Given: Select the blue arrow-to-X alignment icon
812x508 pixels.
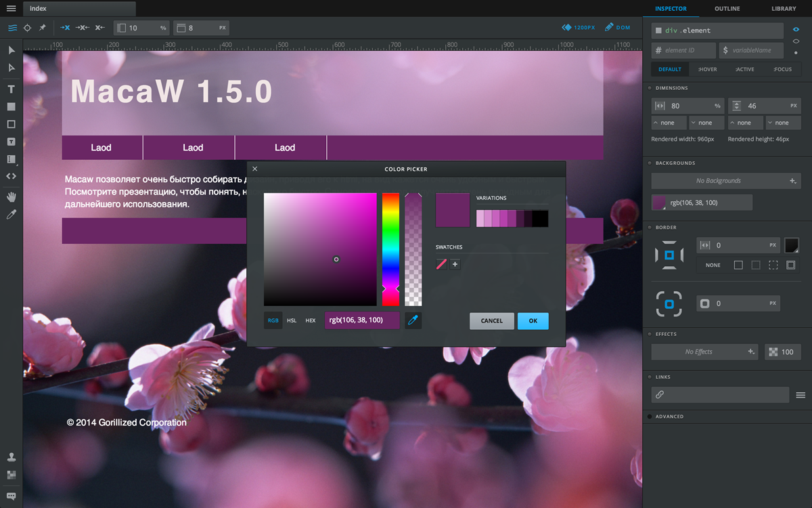Looking at the screenshot, I should [65, 28].
